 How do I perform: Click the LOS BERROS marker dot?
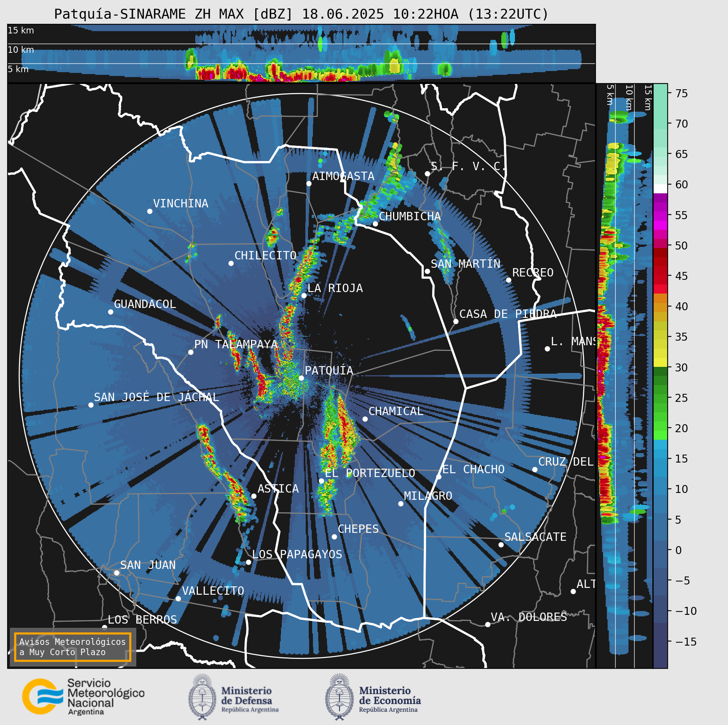coord(104,627)
